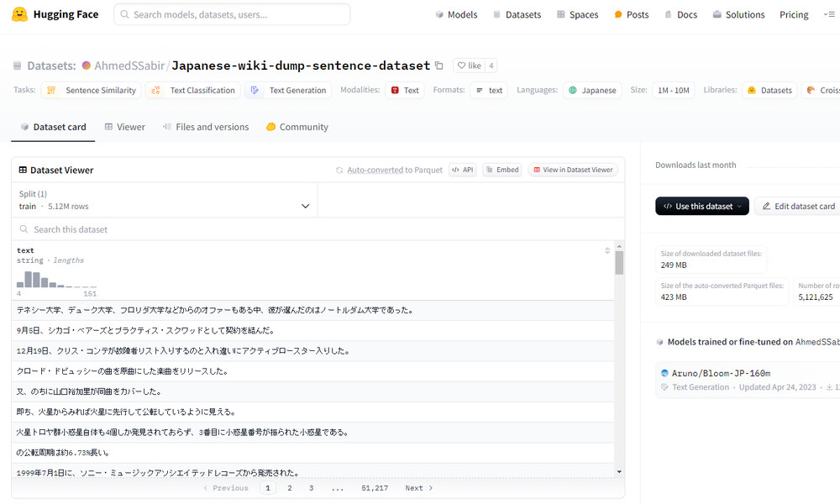
Task: Click the Embed button in viewer header
Action: pos(502,170)
